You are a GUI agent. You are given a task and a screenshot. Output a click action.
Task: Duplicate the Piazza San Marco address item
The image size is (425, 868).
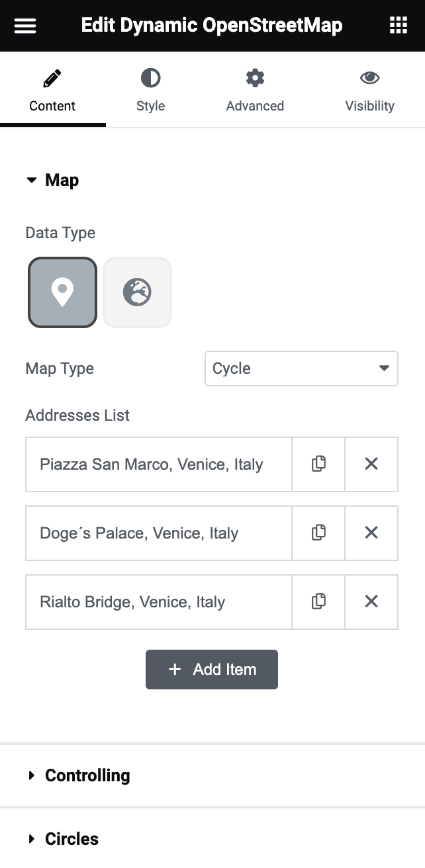coord(318,464)
